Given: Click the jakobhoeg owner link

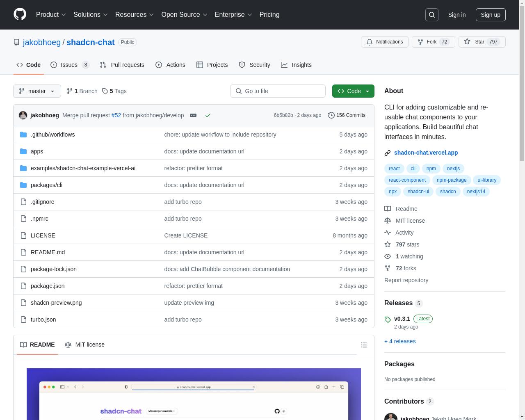Looking at the screenshot, I should [x=42, y=42].
